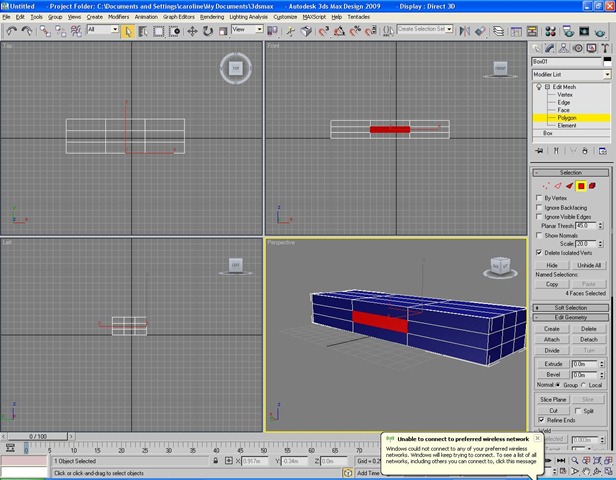Image resolution: width=616 pixels, height=480 pixels.
Task: Select the Select and Link tool
Action: 45,31
